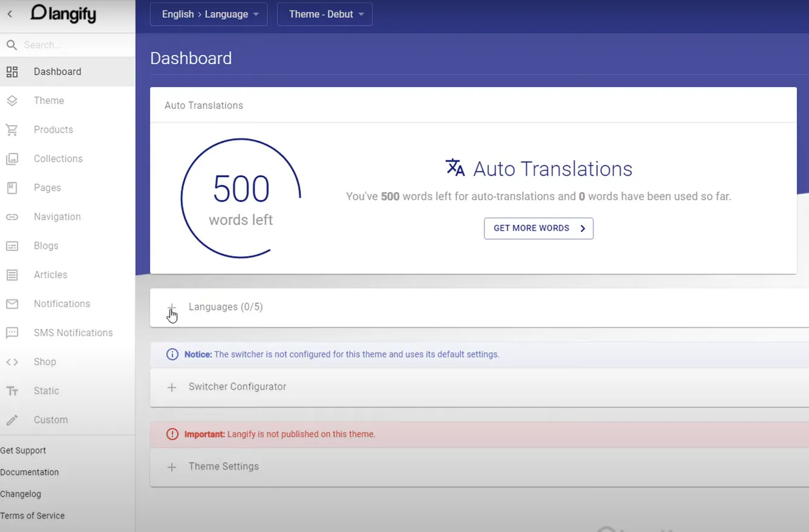Select Products in the sidebar
Viewport: 809px width, 532px height.
tap(67, 130)
